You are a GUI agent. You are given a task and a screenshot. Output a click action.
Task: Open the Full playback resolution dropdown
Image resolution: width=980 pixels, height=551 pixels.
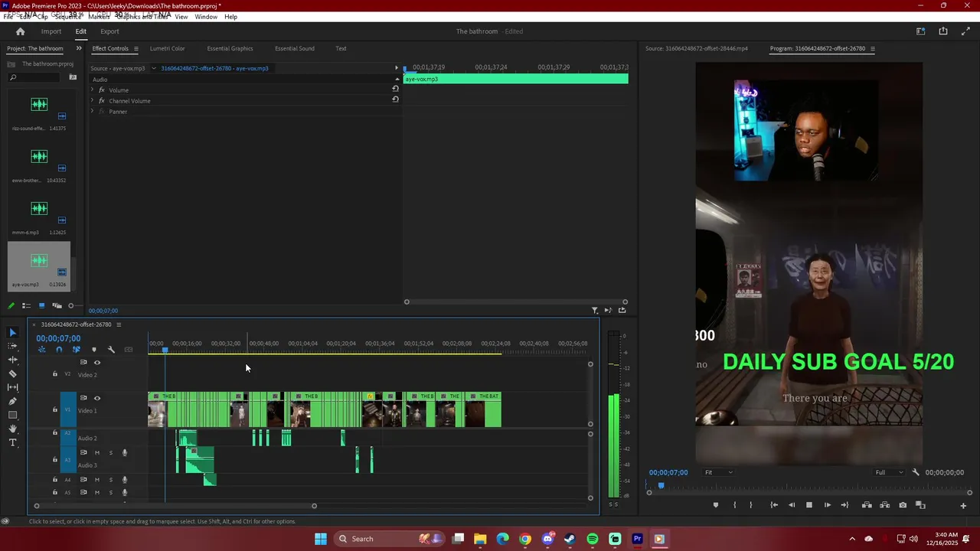[x=889, y=472]
